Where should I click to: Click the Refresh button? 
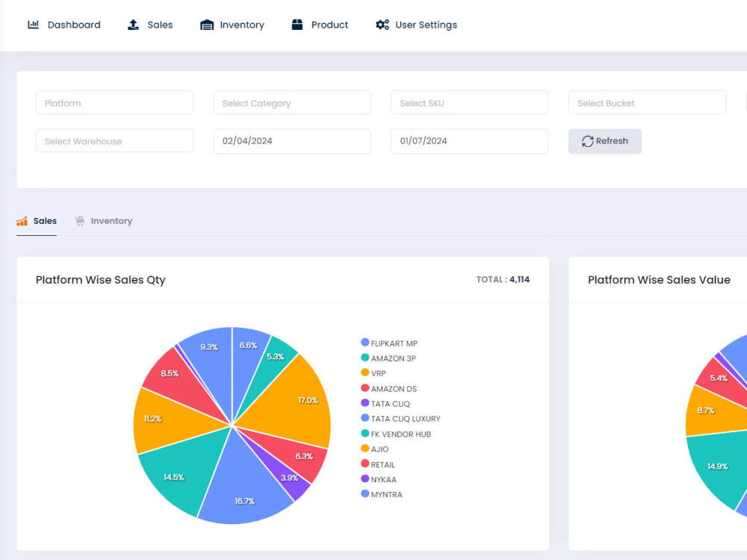(605, 141)
